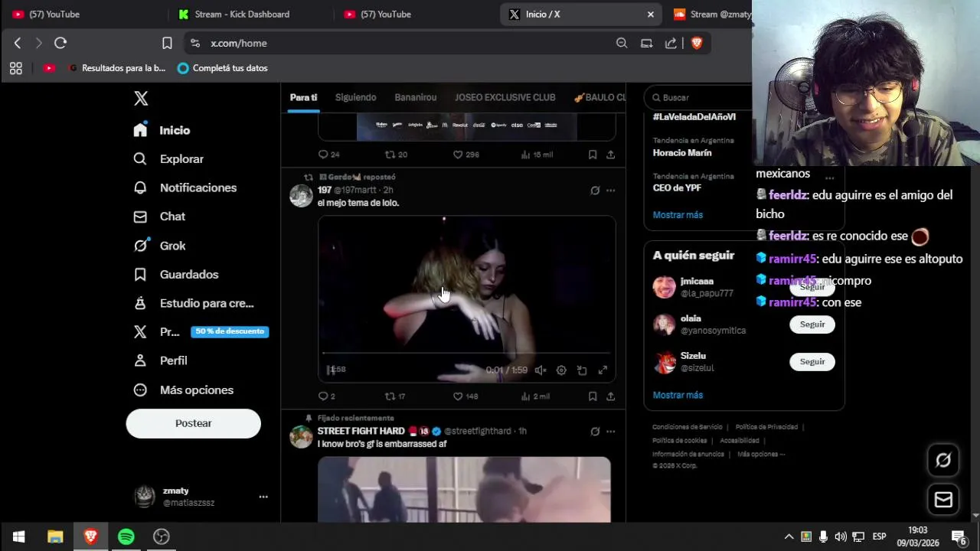Open floating Grok button
This screenshot has width=980, height=551.
[943, 460]
